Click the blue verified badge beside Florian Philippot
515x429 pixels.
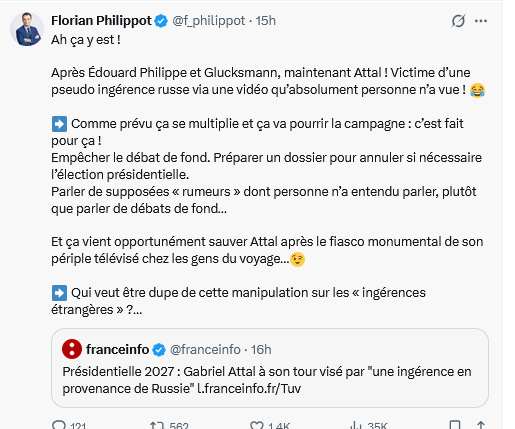pos(162,21)
